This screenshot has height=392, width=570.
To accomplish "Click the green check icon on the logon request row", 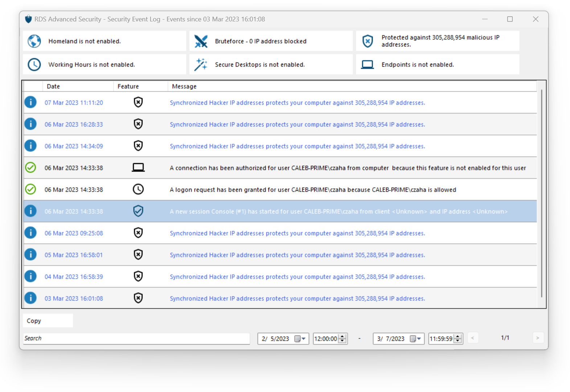I will click(30, 189).
